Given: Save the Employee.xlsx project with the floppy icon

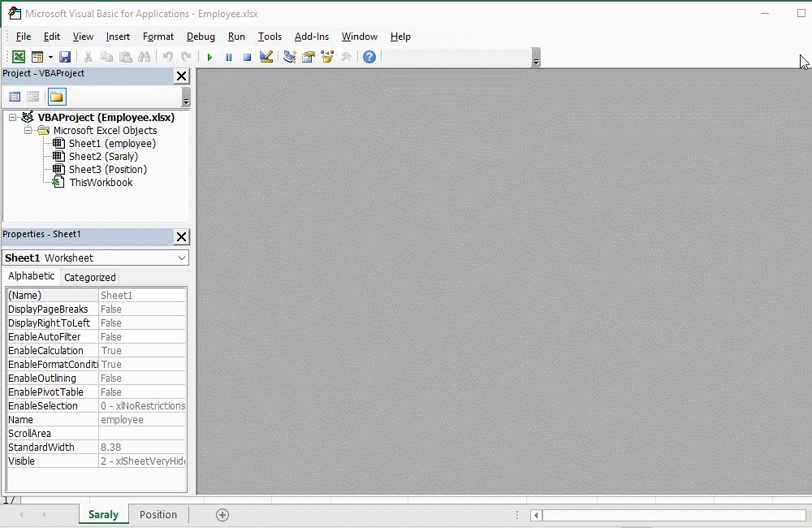Looking at the screenshot, I should [x=65, y=57].
